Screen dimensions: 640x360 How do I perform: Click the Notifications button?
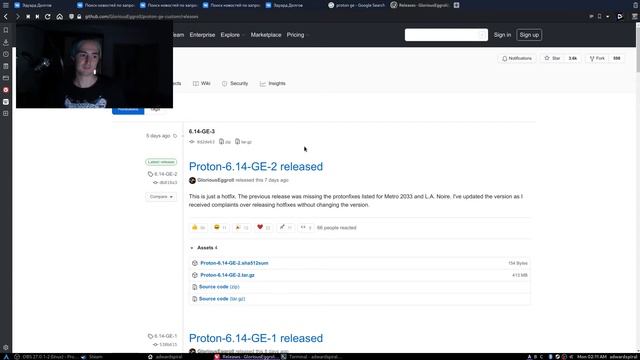[x=517, y=58]
